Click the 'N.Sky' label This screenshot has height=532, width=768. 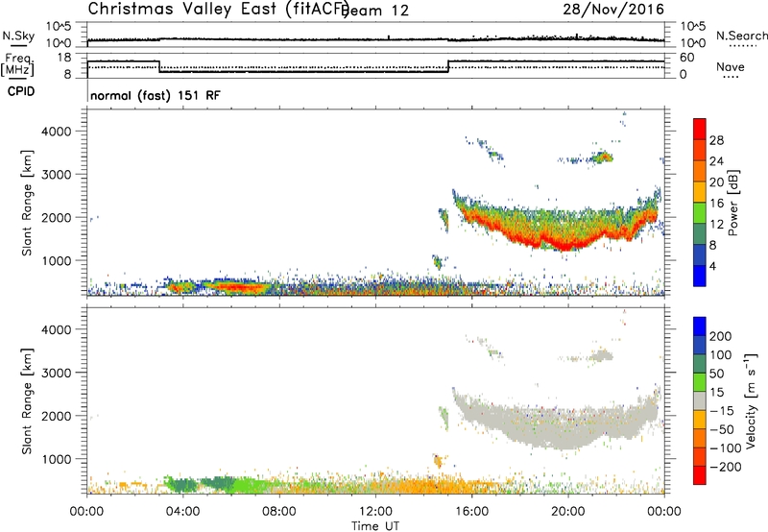click(x=18, y=36)
